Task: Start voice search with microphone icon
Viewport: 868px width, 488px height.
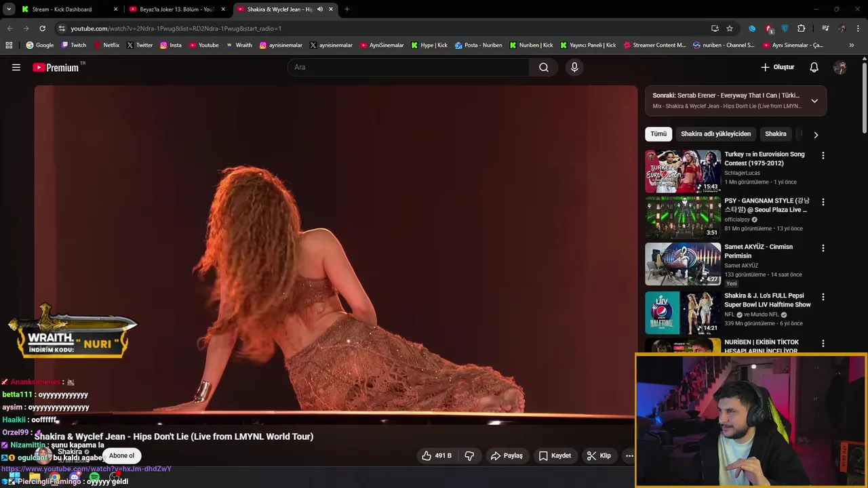Action: click(x=574, y=67)
